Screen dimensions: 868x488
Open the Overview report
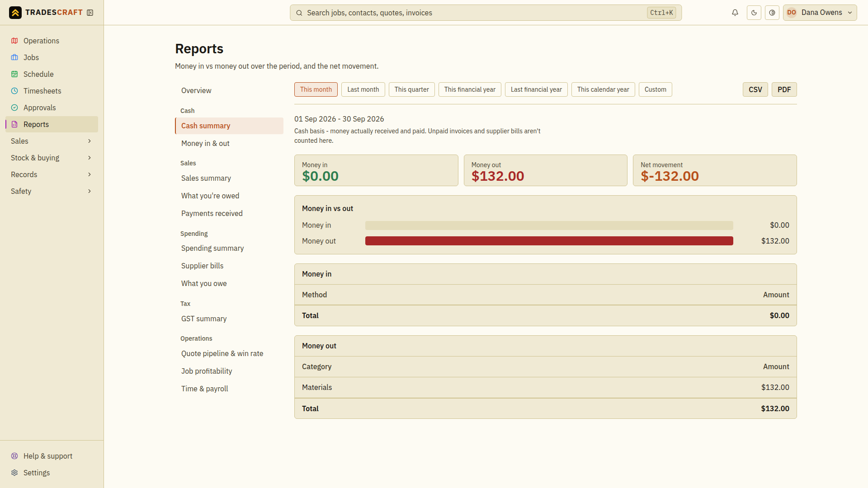pos(229,90)
